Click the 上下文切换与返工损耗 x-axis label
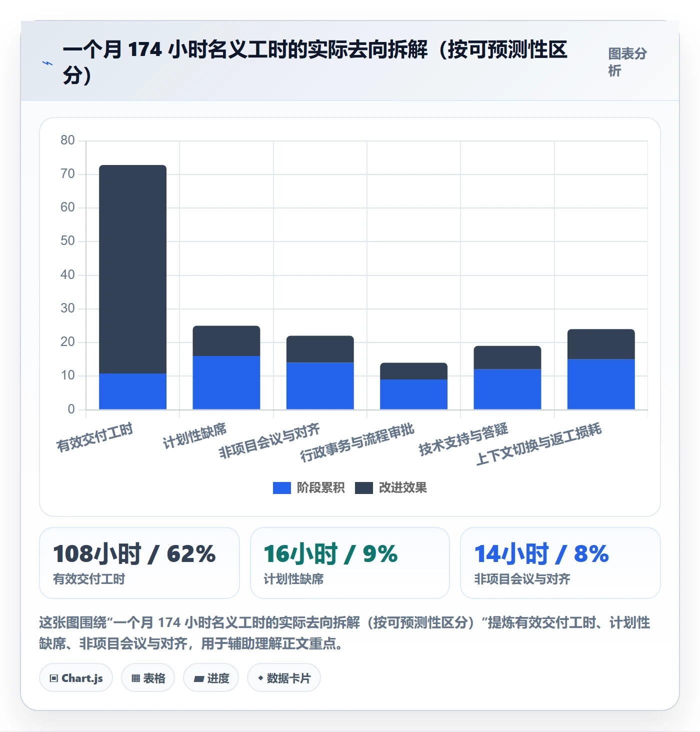 point(538,444)
